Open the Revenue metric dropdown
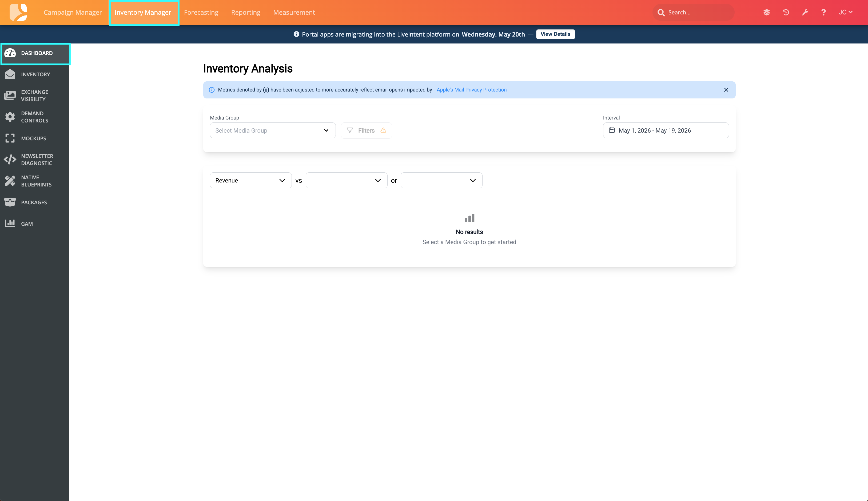This screenshot has height=501, width=868. point(250,180)
